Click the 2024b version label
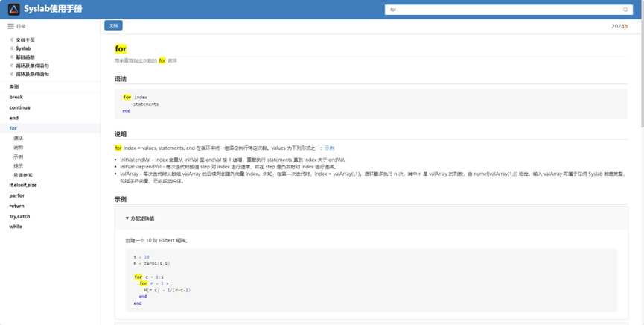Image resolution: width=644 pixels, height=325 pixels. [x=619, y=26]
